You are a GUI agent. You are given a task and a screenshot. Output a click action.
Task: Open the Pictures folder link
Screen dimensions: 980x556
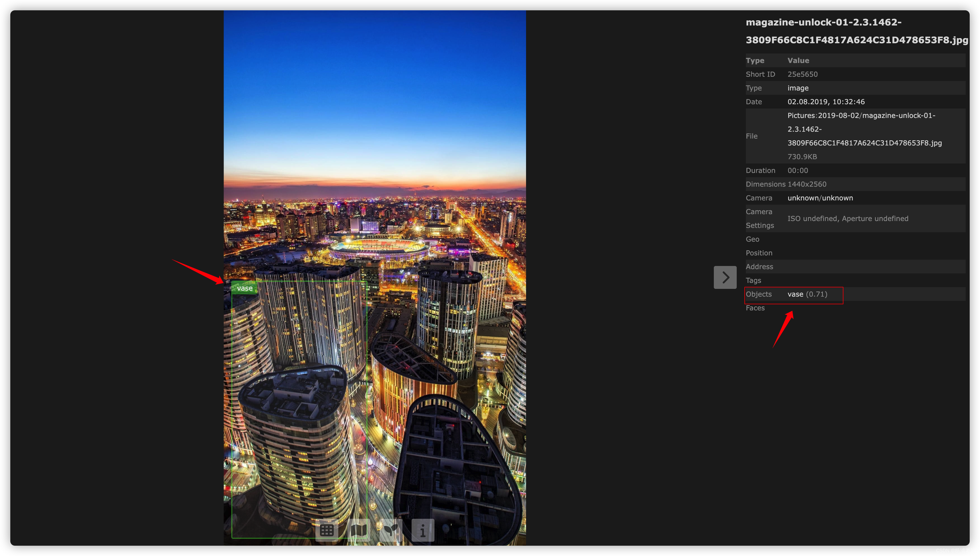point(801,115)
